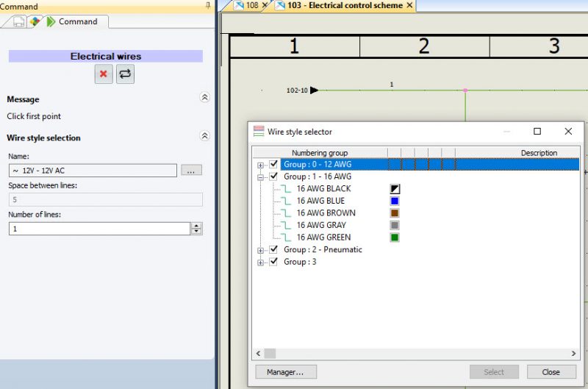Toggle the Group : 3 checkbox

[274, 261]
